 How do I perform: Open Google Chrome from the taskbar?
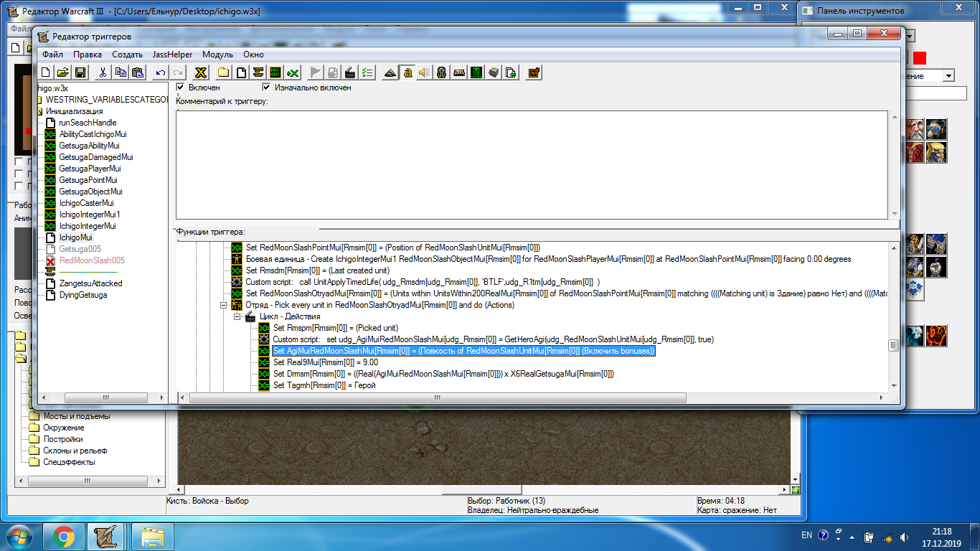pos(64,537)
